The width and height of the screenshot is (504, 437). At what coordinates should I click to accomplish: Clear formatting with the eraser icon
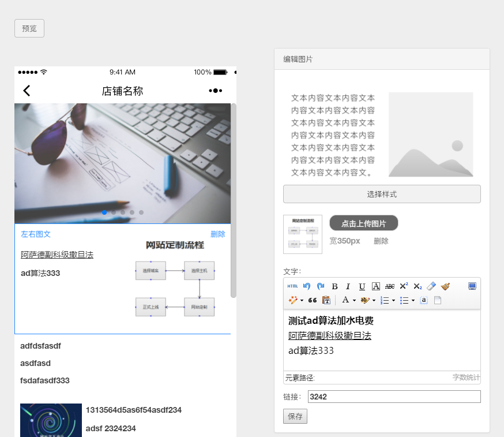pyautogui.click(x=431, y=286)
